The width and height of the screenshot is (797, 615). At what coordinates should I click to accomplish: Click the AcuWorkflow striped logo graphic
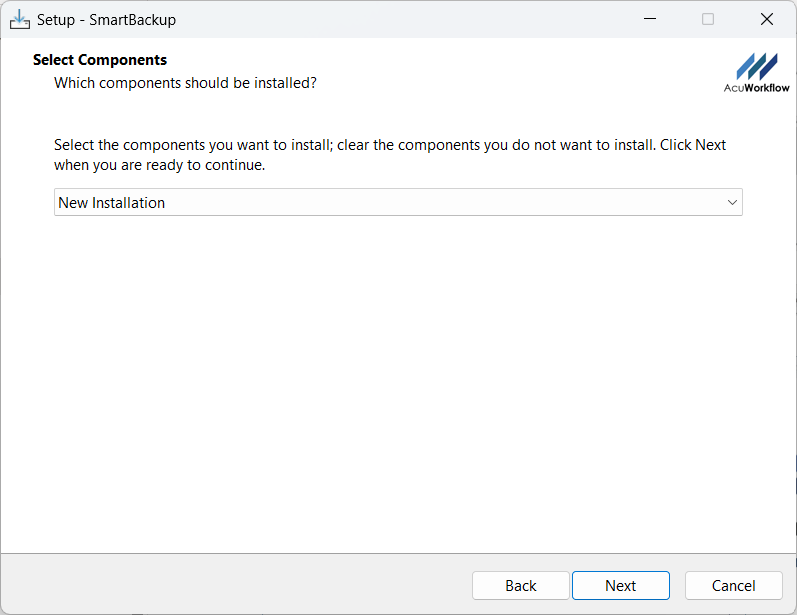756,66
